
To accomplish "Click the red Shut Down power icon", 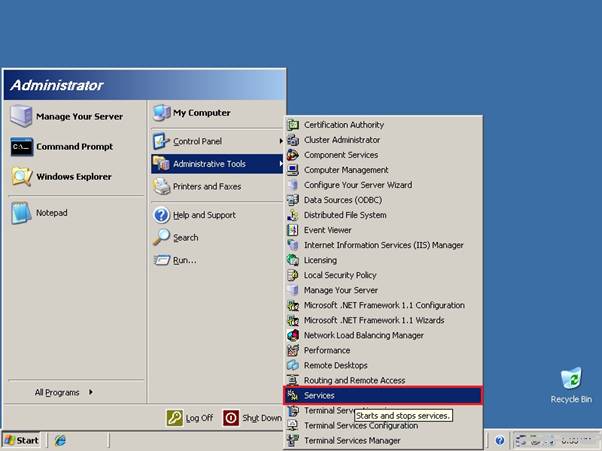I will 231,418.
